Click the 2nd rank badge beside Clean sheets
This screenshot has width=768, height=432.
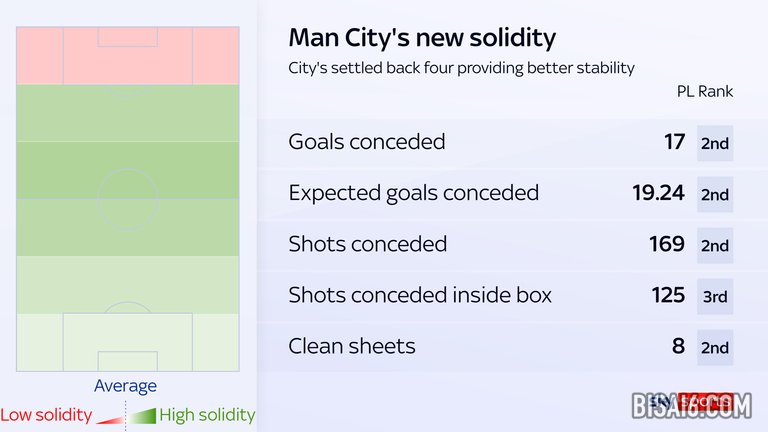715,347
